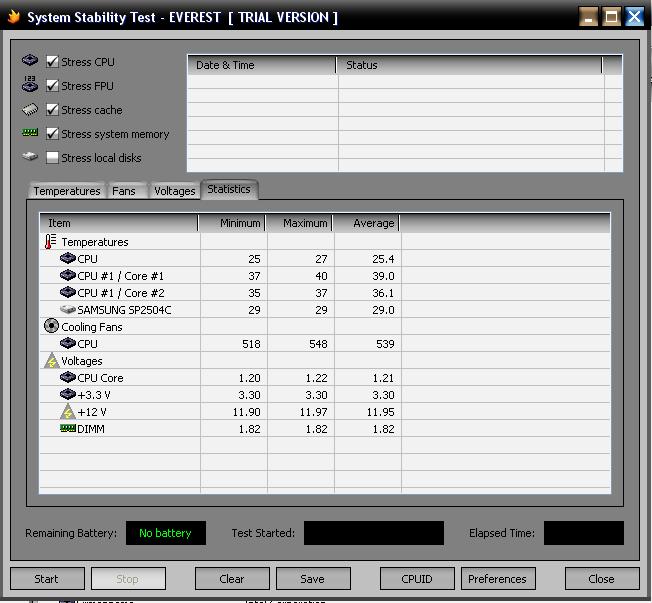Click the lightning icon next to +12 V
The image size is (652, 603).
pyautogui.click(x=67, y=412)
